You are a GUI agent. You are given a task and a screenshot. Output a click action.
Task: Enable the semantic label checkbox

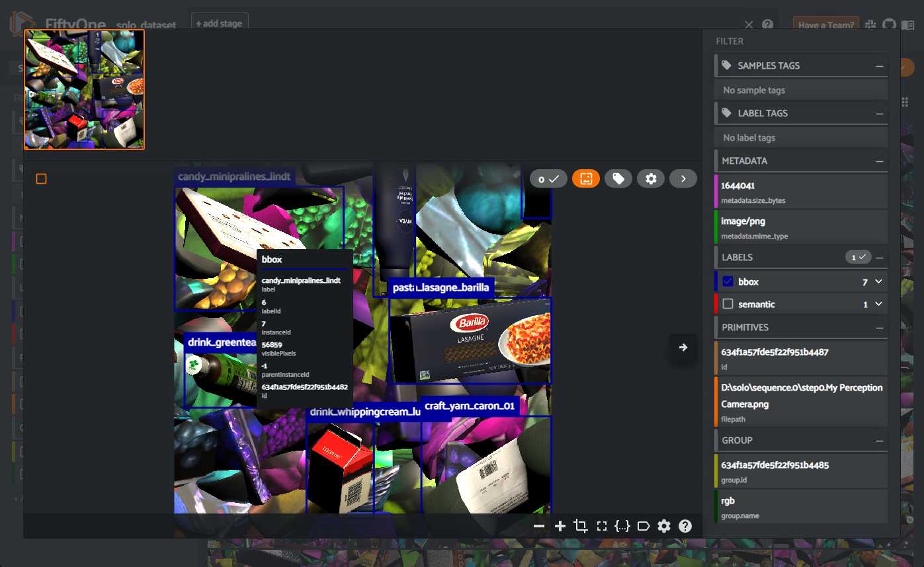click(x=728, y=304)
